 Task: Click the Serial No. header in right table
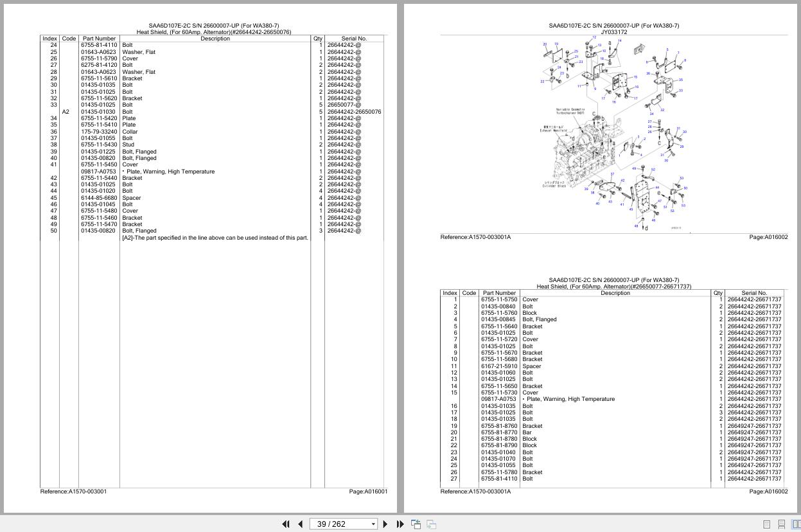[x=754, y=293]
